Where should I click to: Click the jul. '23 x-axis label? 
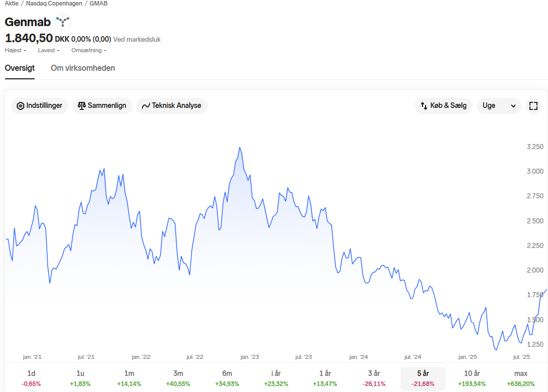(x=303, y=357)
